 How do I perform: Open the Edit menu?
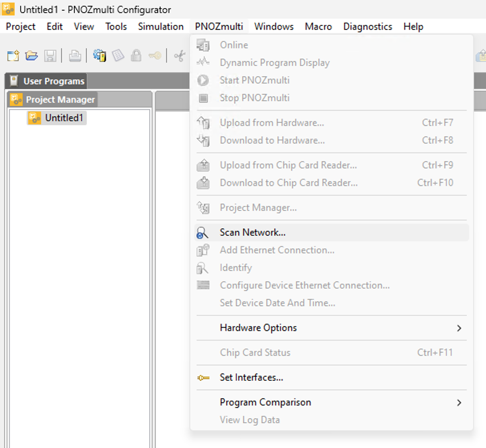click(x=55, y=26)
